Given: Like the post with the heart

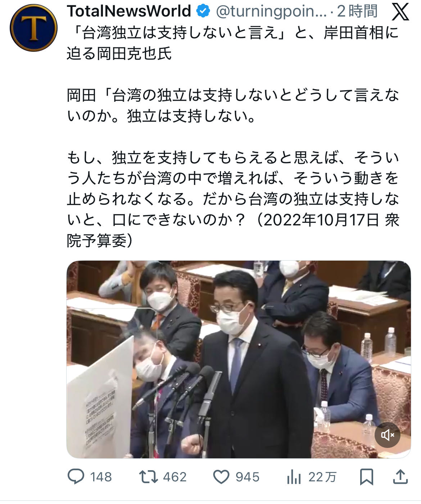Looking at the screenshot, I should point(221,477).
